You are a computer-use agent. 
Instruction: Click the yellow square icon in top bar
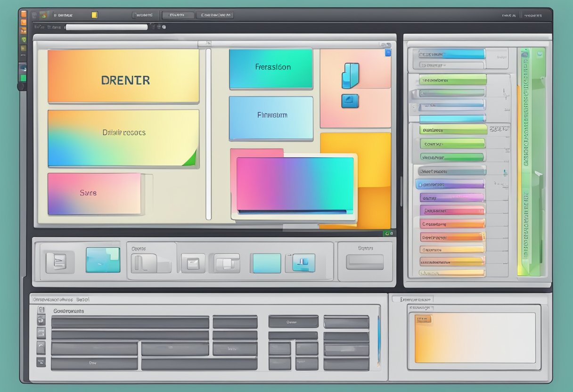click(94, 15)
